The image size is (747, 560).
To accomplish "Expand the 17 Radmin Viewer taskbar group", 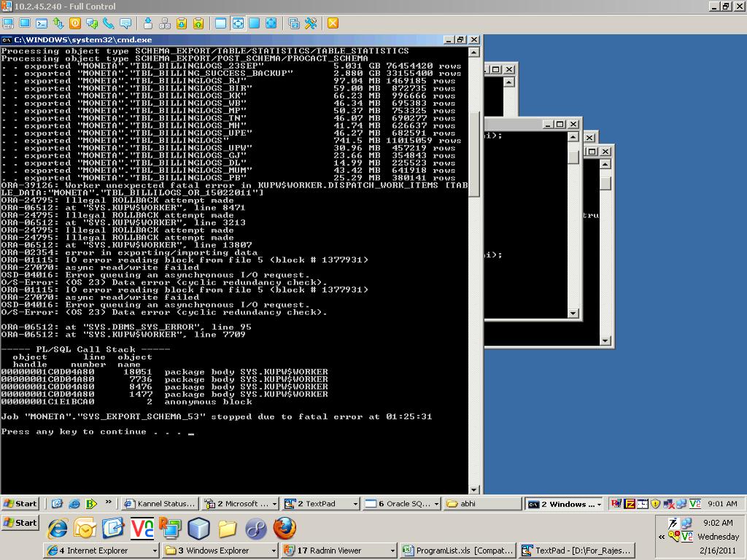I will [338, 551].
